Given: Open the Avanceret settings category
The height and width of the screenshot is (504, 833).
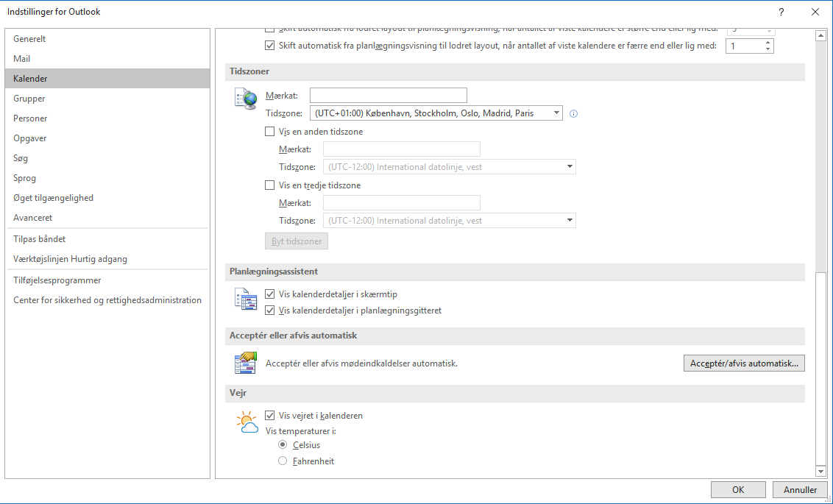Looking at the screenshot, I should tap(107, 217).
